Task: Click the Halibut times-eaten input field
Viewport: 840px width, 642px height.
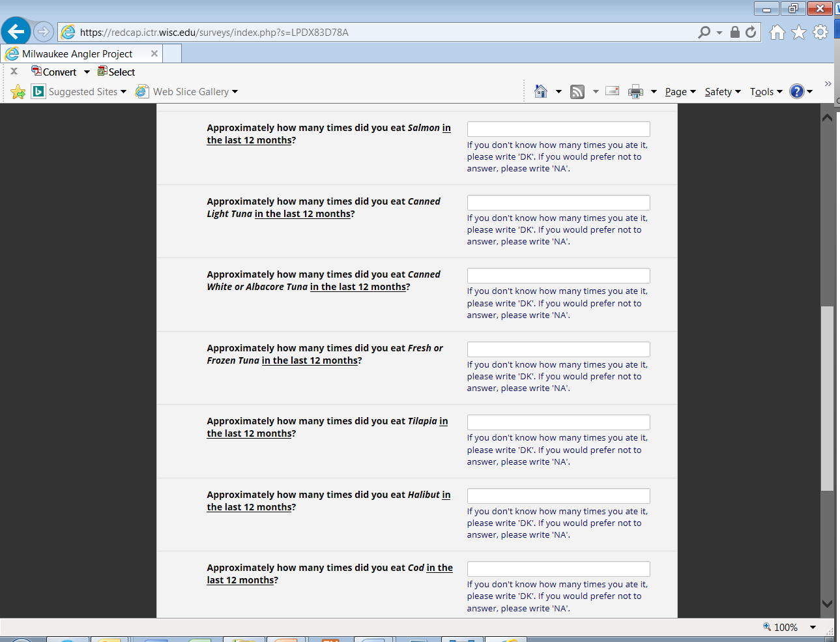Action: click(x=558, y=496)
